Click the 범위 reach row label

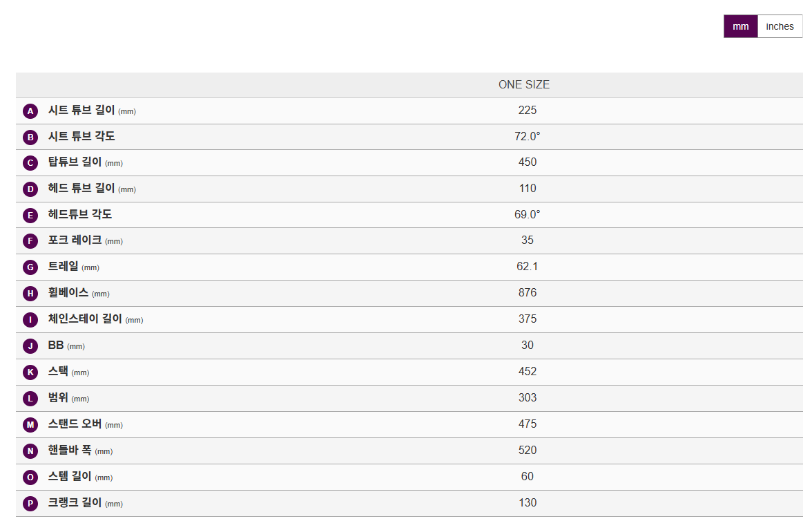tap(58, 398)
